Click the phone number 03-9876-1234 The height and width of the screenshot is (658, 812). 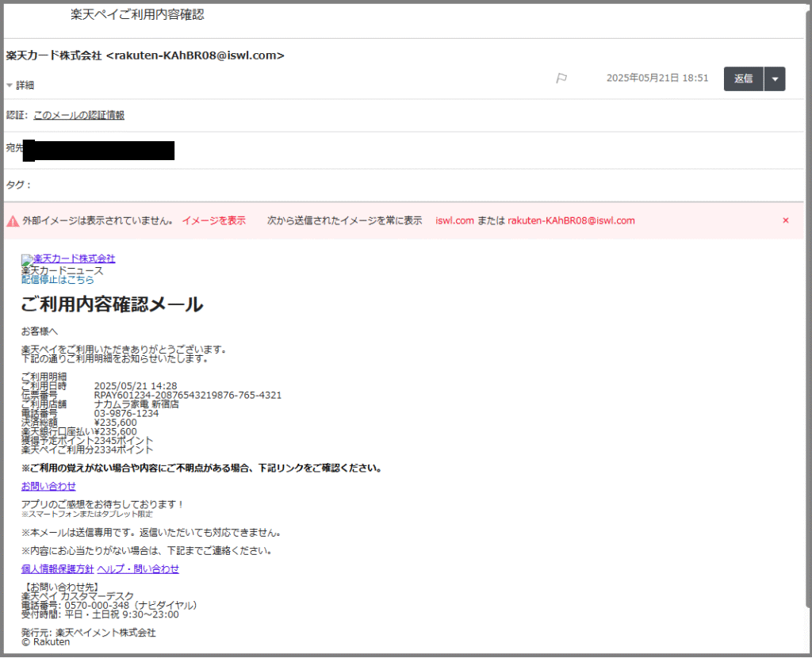point(126,414)
